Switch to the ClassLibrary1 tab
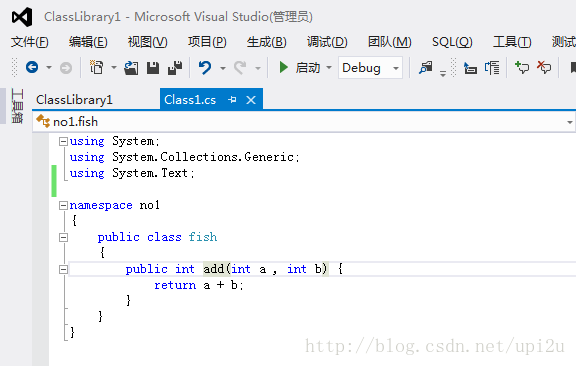This screenshot has width=576, height=366. tap(74, 100)
